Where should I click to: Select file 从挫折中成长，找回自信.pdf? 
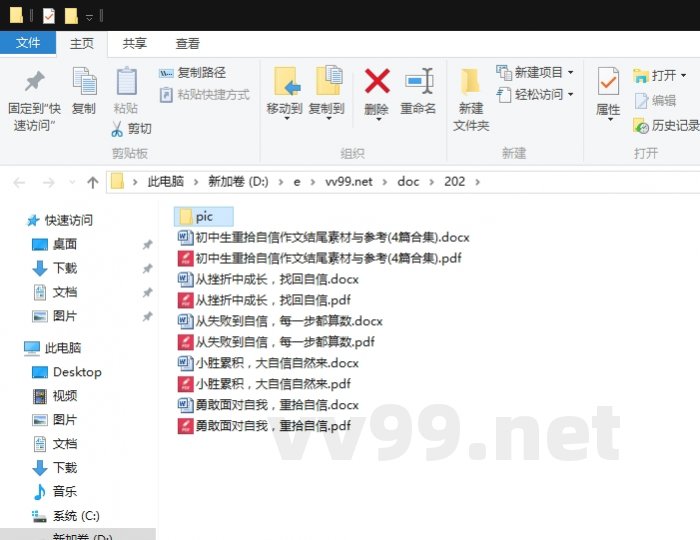[x=264, y=300]
